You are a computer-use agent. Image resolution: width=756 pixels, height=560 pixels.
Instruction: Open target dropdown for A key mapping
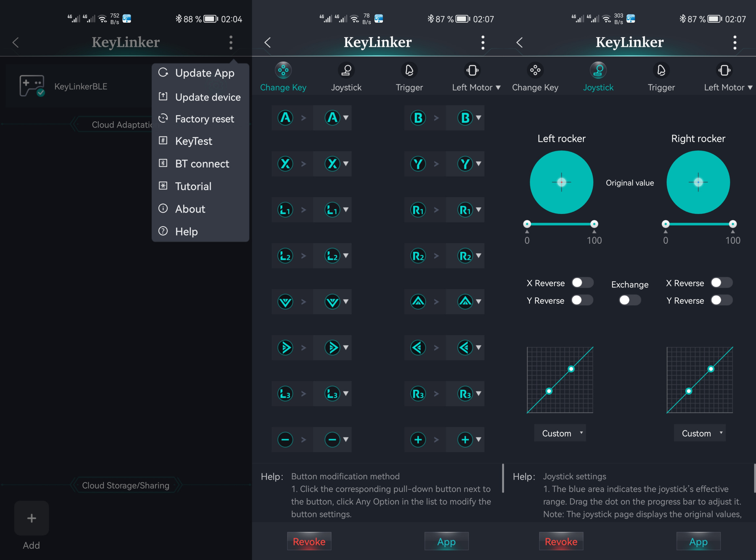333,118
